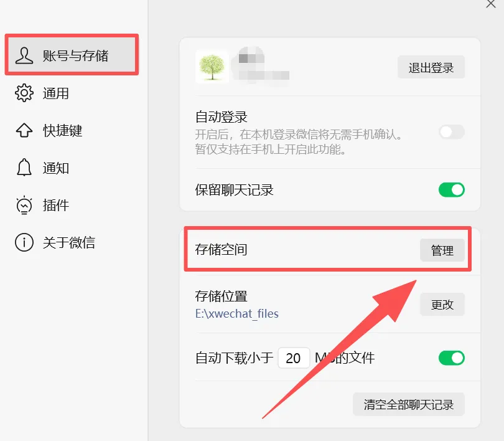Open storage 管理 button
The image size is (504, 441).
(442, 250)
